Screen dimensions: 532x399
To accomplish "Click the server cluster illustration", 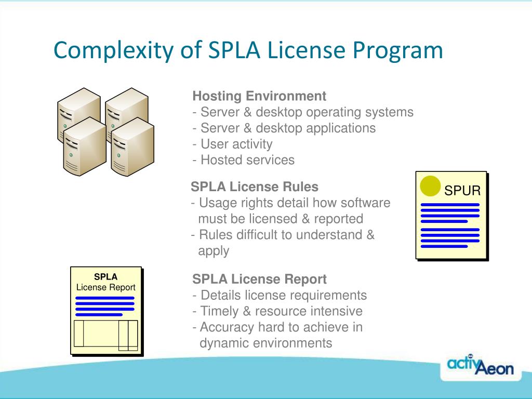I will [x=106, y=132].
